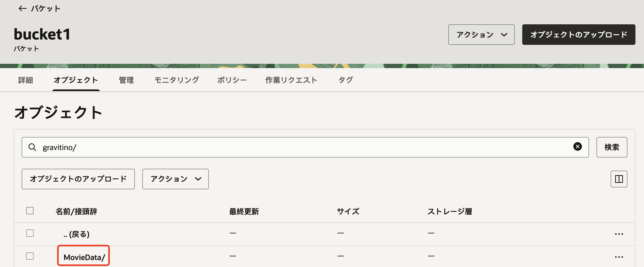Viewport: 644px width, 267px height.
Task: Go to the 作業リクエスト tab
Action: coord(291,80)
